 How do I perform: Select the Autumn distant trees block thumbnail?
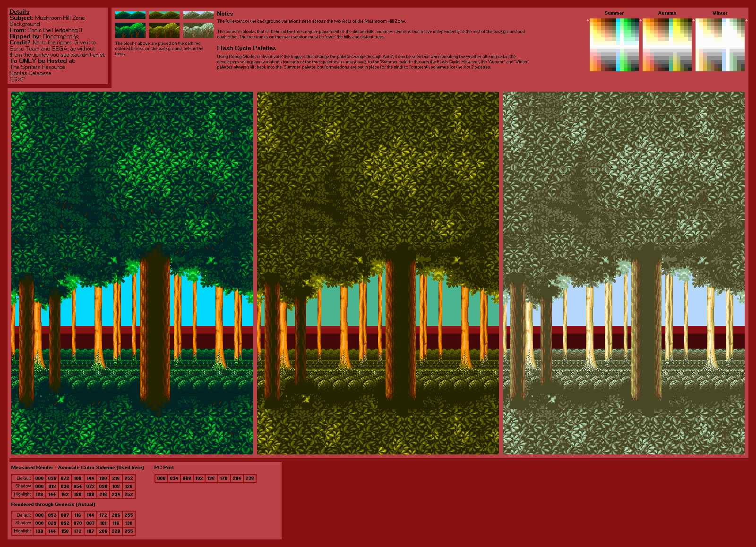(x=164, y=30)
